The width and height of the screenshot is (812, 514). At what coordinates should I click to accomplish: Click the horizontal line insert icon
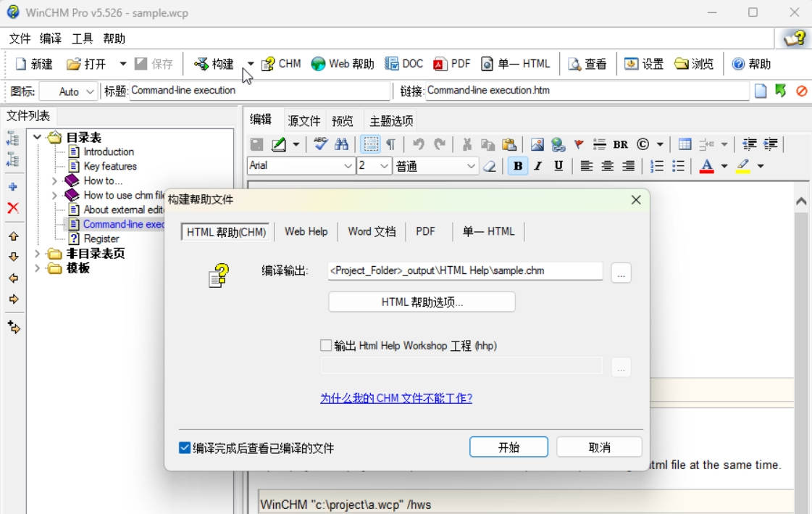tap(599, 144)
